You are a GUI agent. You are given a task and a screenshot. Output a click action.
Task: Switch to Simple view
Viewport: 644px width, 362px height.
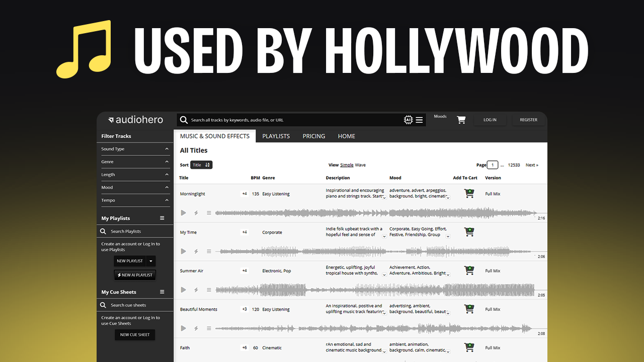(x=347, y=165)
